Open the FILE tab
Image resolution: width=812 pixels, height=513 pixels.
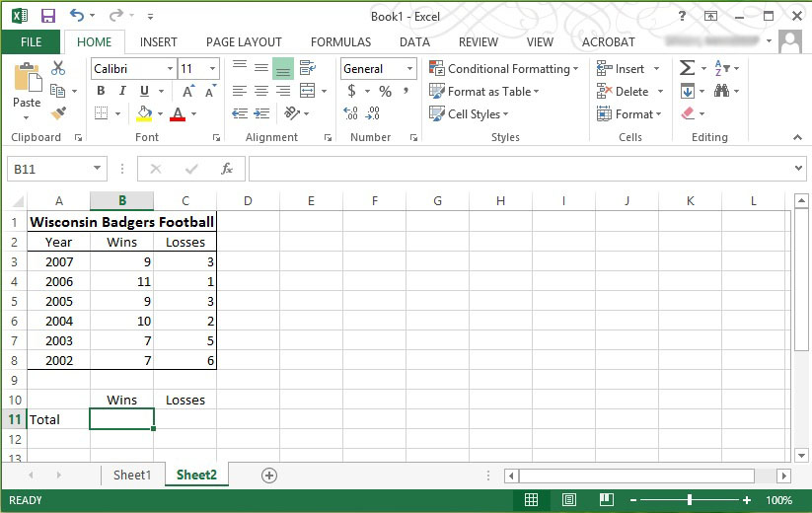[x=31, y=42]
